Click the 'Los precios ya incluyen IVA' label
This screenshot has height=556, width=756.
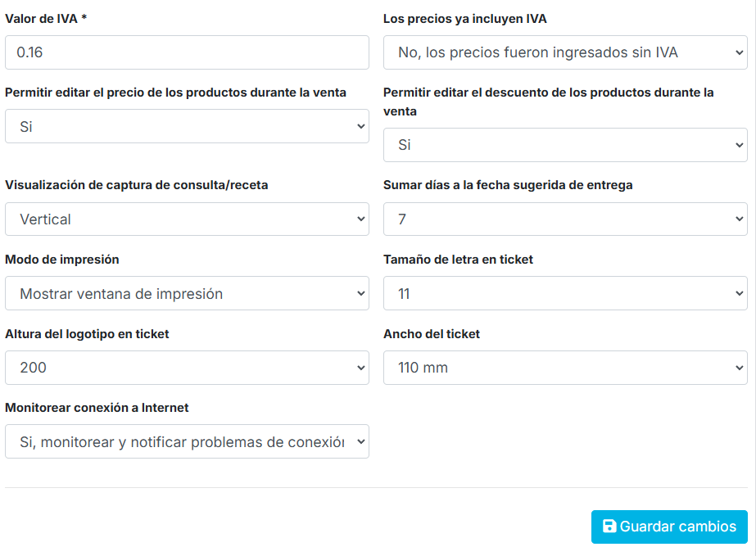(x=464, y=19)
